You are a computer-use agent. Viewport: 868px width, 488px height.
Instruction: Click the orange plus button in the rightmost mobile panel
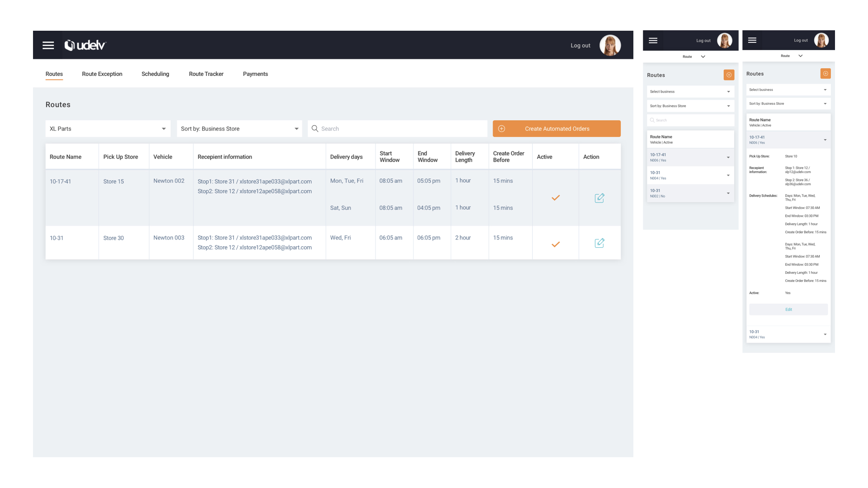click(x=826, y=74)
